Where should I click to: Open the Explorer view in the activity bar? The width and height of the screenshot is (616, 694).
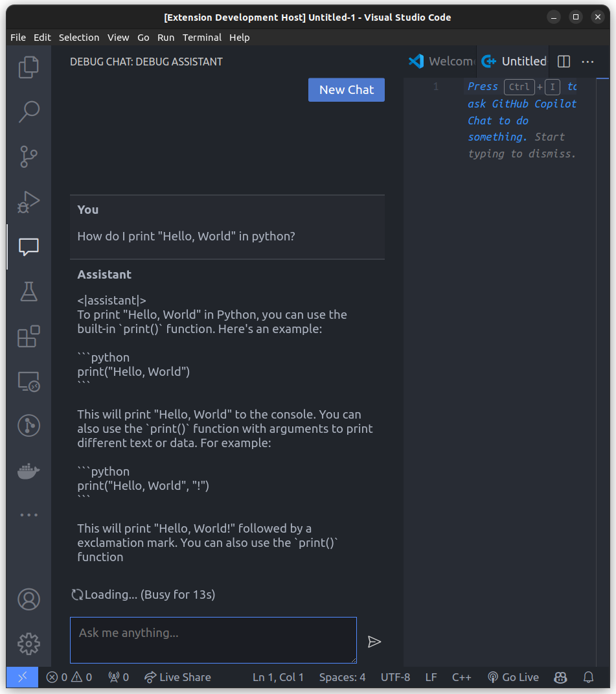coord(29,67)
